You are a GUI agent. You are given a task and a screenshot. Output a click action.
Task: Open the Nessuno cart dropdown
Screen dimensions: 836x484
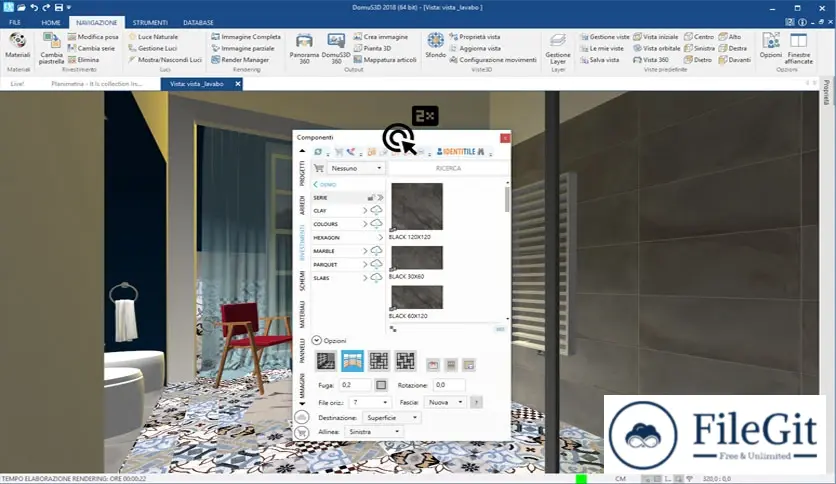pos(356,168)
